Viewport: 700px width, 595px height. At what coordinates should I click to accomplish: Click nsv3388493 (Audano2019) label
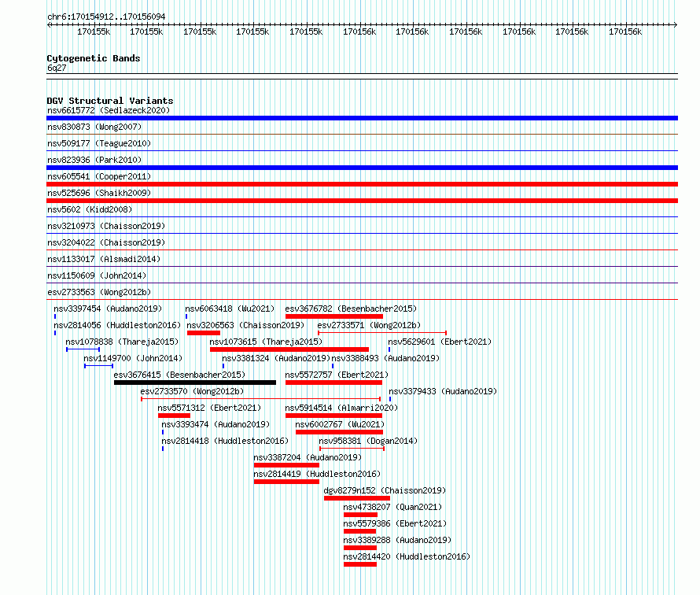[385, 358]
